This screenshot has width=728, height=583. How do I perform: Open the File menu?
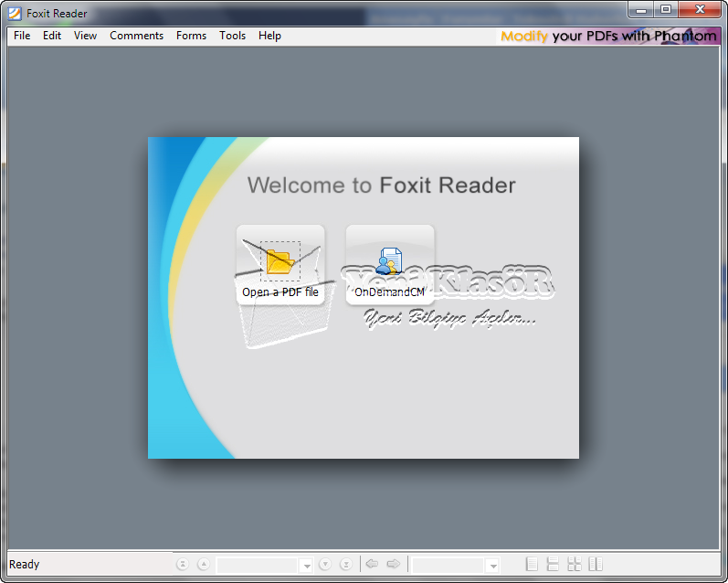pyautogui.click(x=22, y=36)
